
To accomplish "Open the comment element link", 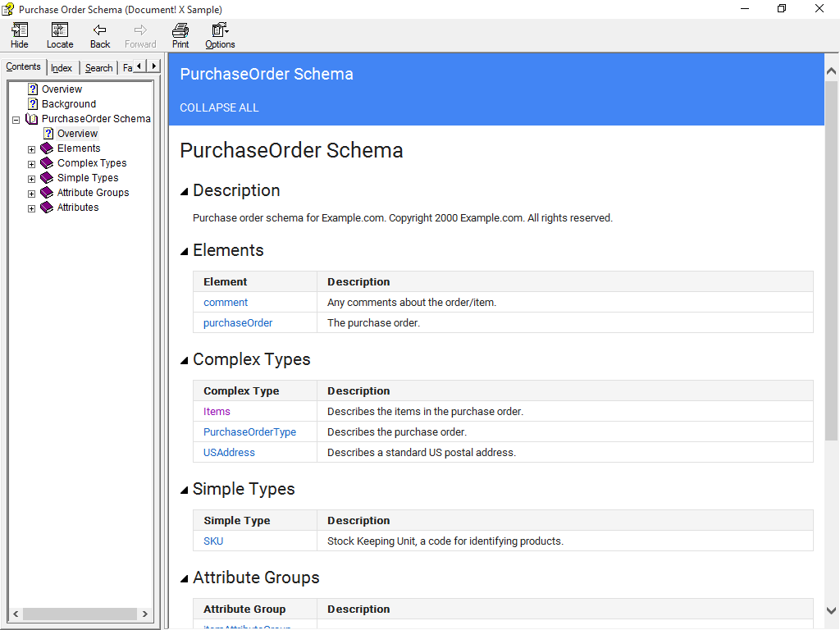I will tap(226, 302).
